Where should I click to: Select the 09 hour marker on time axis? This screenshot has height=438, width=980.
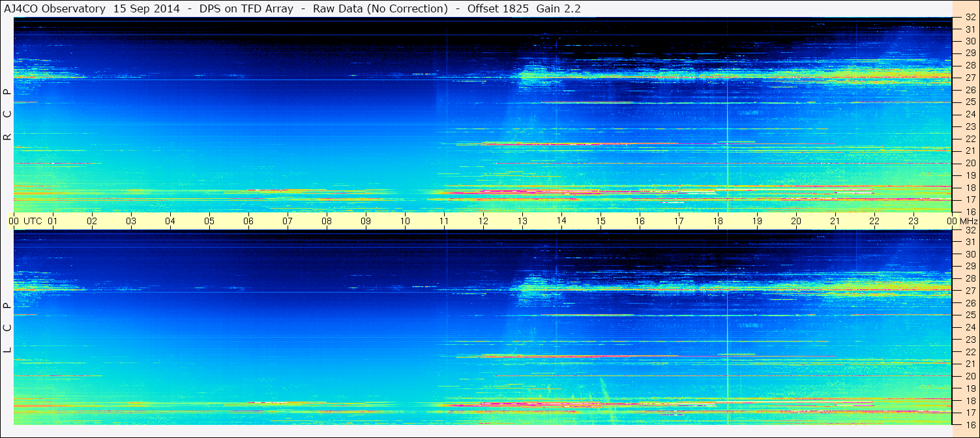click(x=366, y=221)
